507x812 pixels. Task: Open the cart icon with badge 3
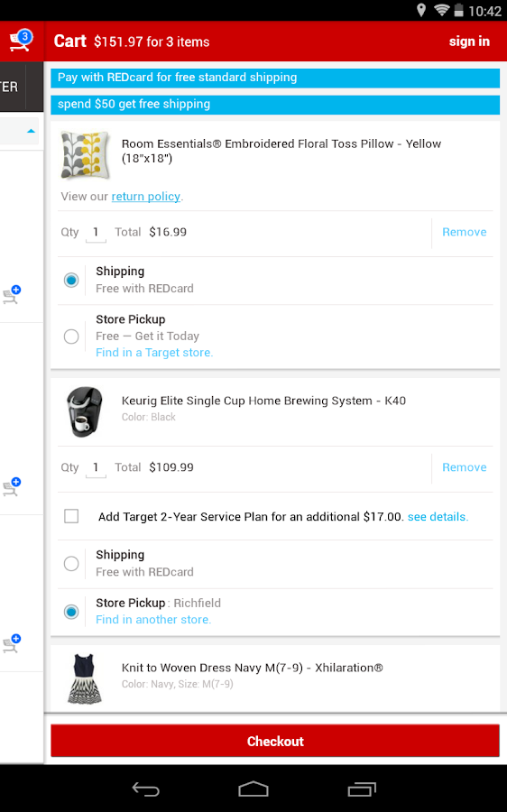click(x=21, y=41)
